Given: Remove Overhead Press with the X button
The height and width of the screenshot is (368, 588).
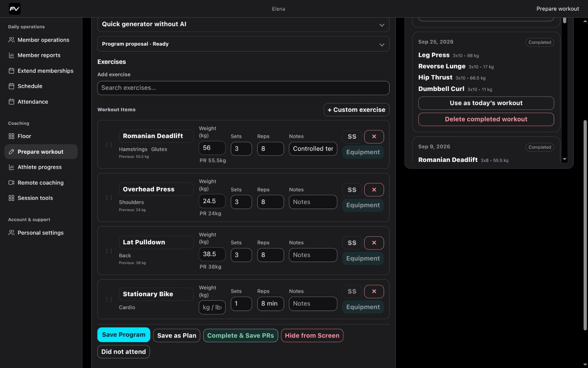Looking at the screenshot, I should (374, 190).
